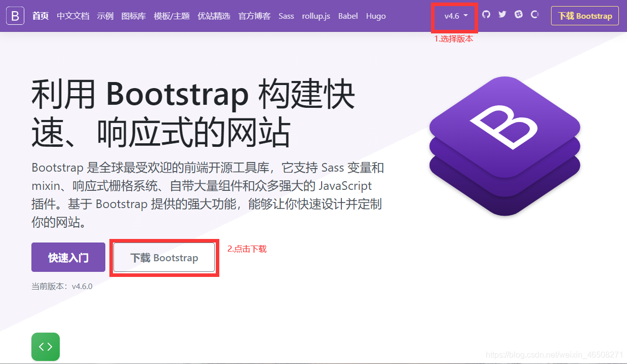This screenshot has height=364, width=627.
Task: Open 示例 in the navbar
Action: [x=105, y=16]
